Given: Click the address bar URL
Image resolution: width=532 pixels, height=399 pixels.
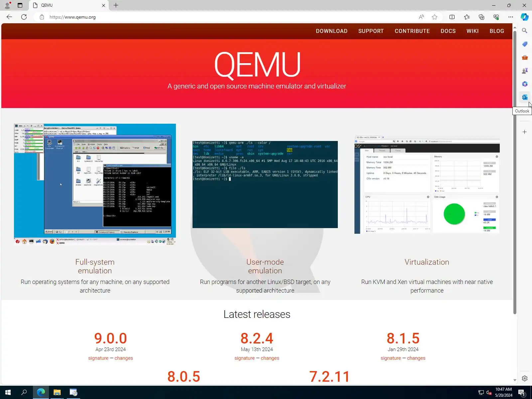Looking at the screenshot, I should click(72, 17).
